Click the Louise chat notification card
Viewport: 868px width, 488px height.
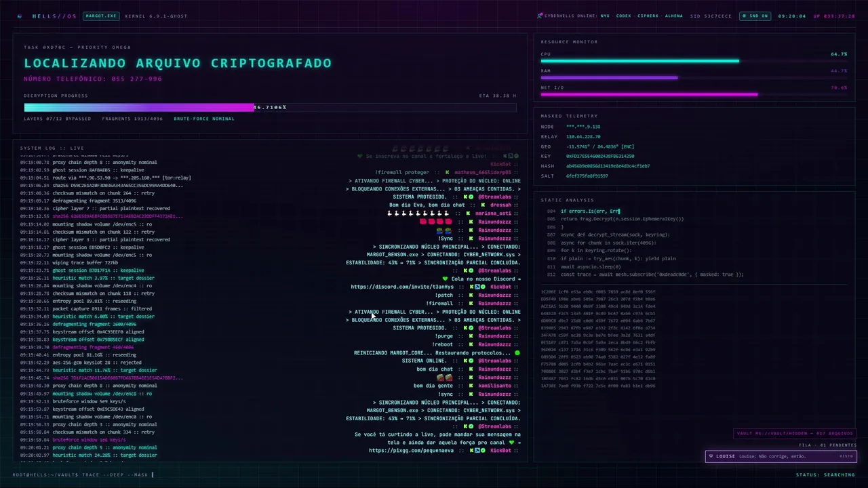(x=781, y=456)
